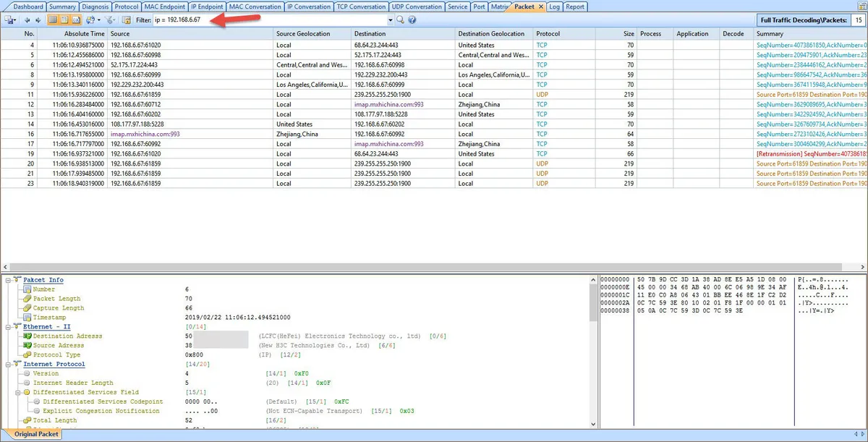
Task: Toggle the field decode pane view button
Action: point(64,20)
